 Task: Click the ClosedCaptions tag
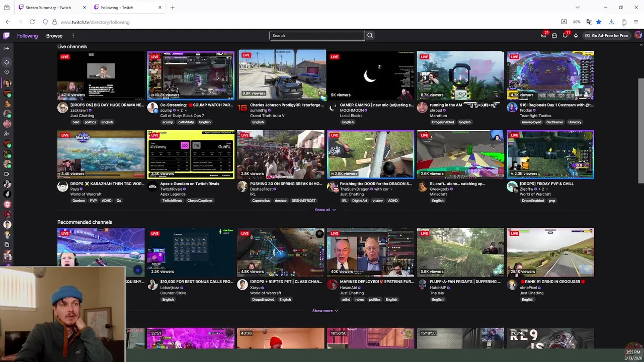[x=200, y=201]
